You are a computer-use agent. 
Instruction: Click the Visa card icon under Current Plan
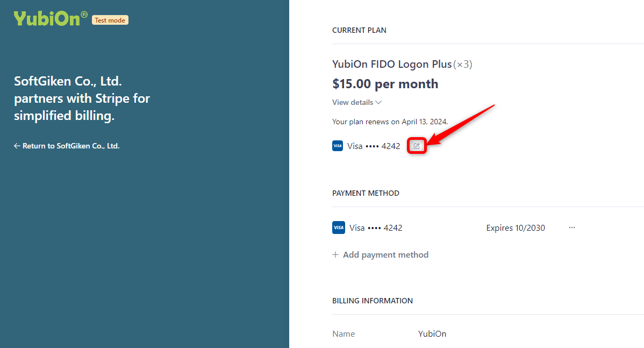[x=338, y=146]
